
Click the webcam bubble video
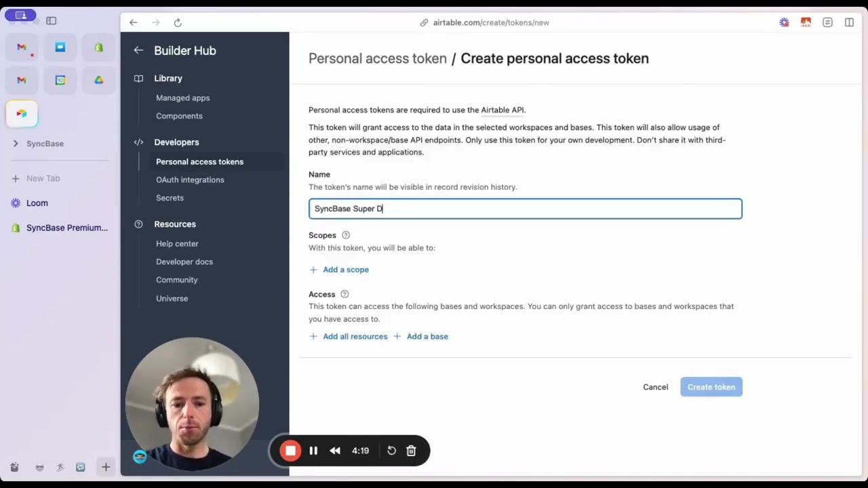(193, 403)
